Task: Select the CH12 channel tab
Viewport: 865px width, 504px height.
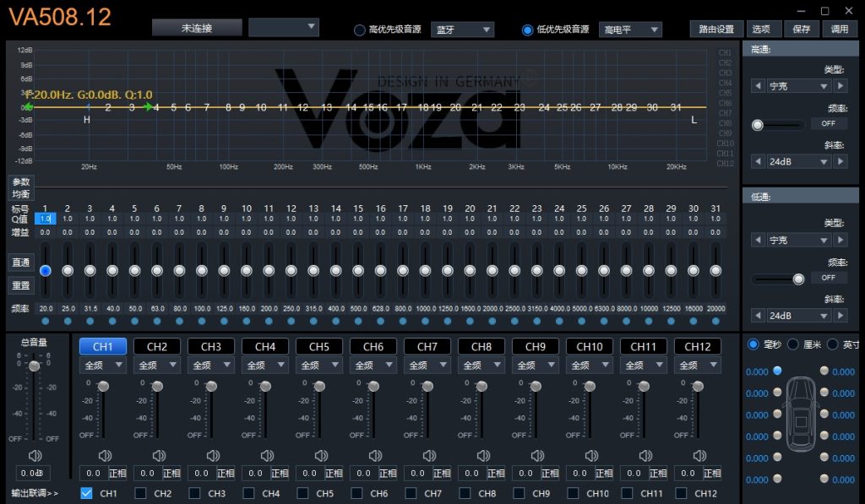Action: point(697,346)
